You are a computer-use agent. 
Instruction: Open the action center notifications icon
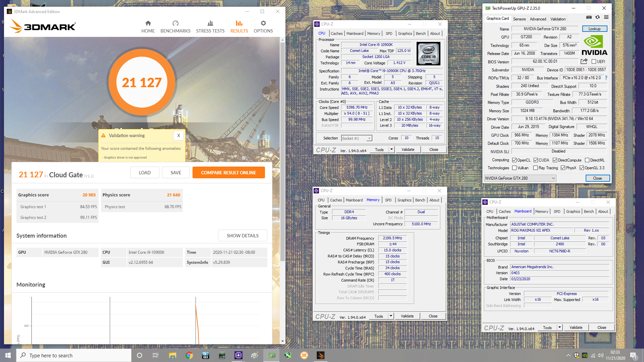(x=633, y=355)
